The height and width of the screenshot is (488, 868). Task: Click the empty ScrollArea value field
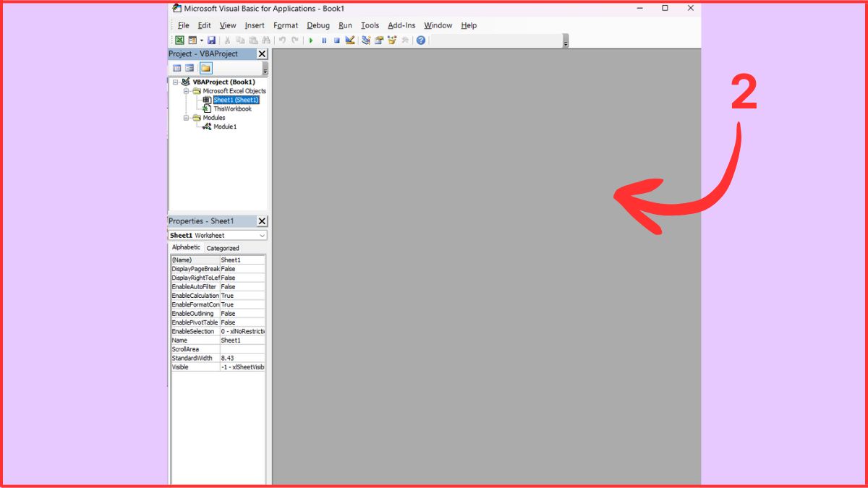[243, 349]
